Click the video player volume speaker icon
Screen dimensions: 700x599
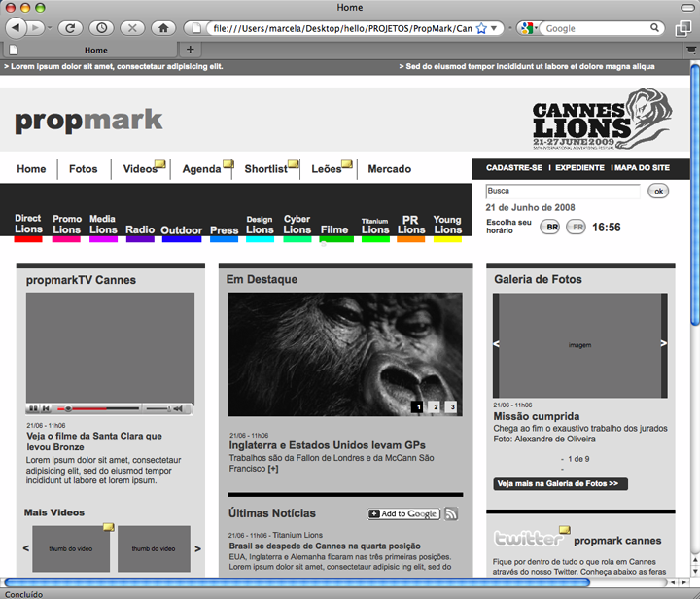pos(179,409)
